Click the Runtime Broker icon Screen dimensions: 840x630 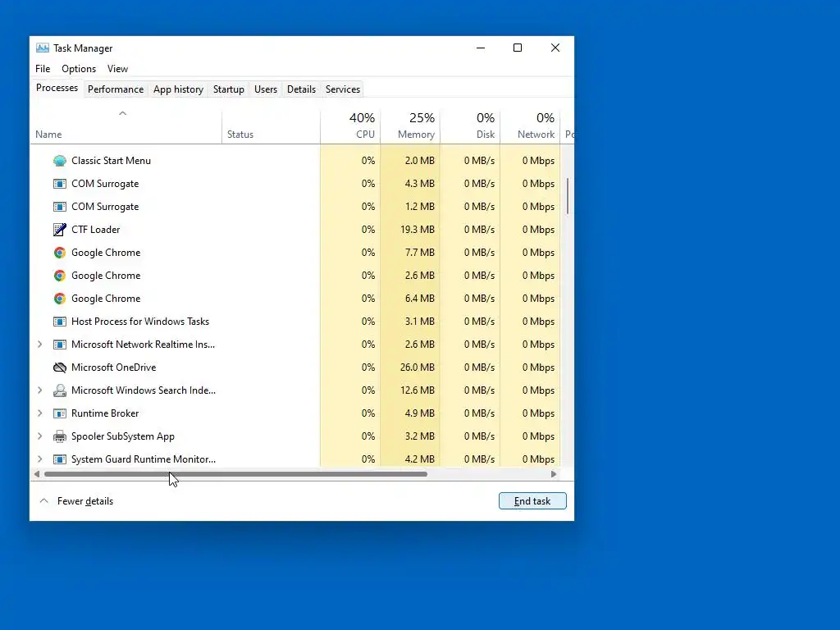click(x=59, y=413)
